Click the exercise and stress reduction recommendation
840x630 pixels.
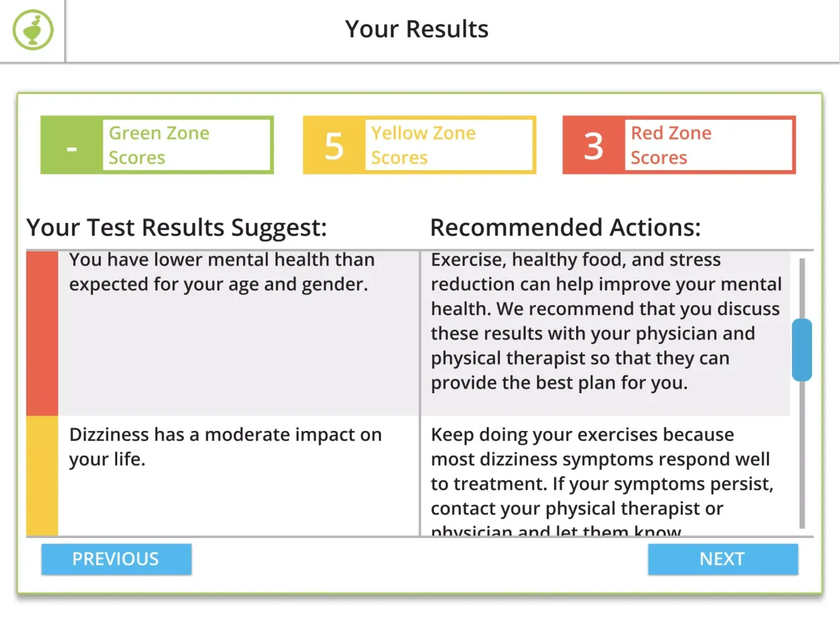(606, 321)
